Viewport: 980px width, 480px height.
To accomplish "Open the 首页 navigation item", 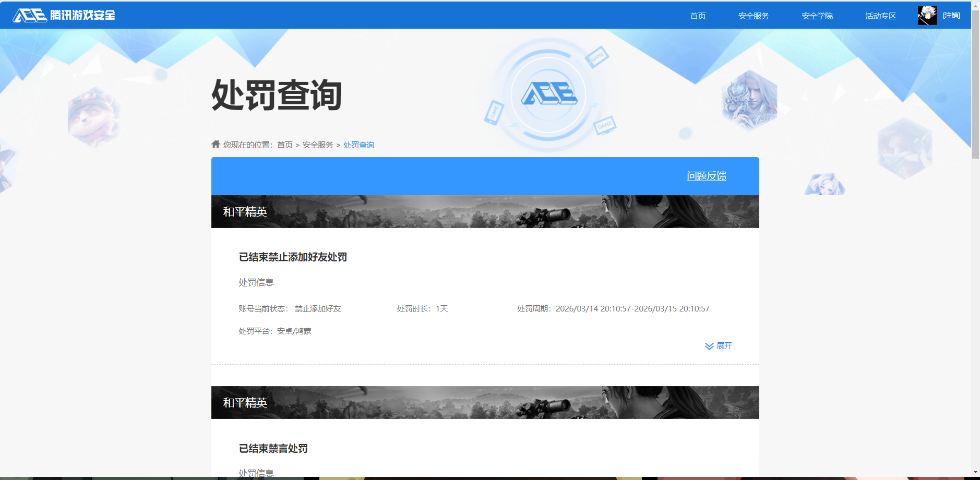I will [x=697, y=16].
